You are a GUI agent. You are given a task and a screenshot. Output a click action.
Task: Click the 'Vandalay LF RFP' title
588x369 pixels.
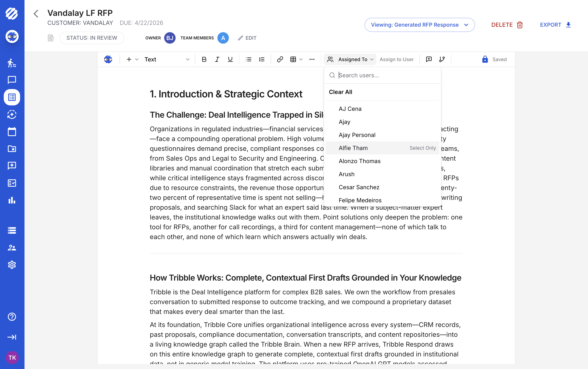pos(80,13)
